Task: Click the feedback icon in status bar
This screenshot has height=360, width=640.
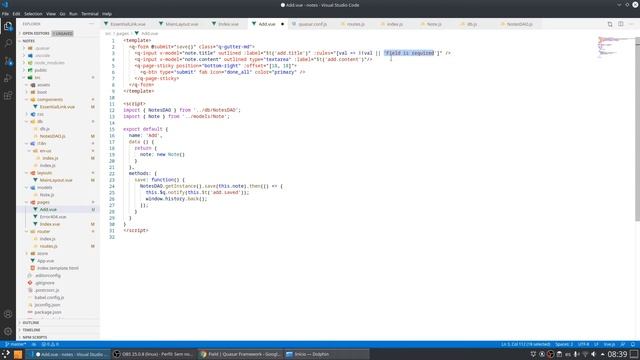Action: pos(622,344)
